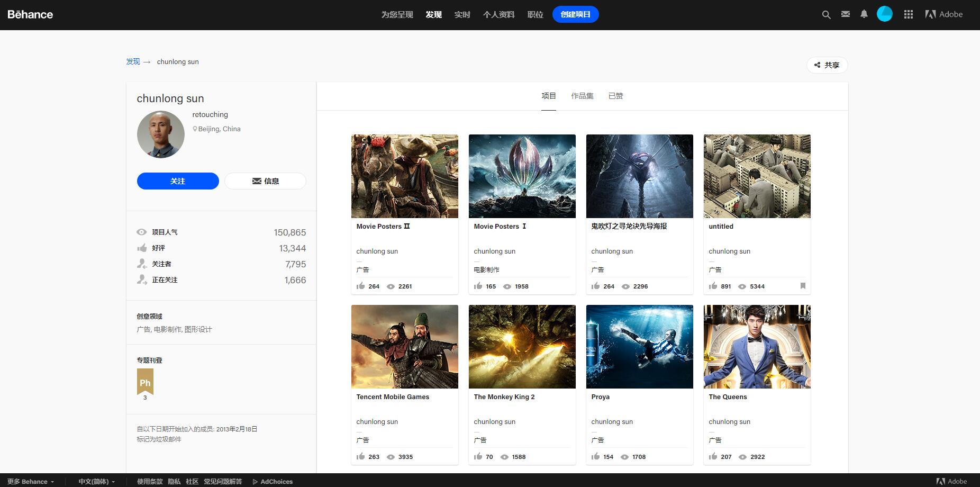980x487 pixels.
Task: Click the appreciate thumb icon on Movie Posters Ⅱ
Action: coord(361,286)
